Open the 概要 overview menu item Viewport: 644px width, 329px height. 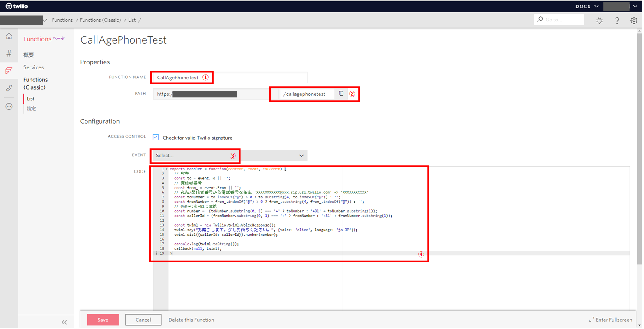point(29,55)
